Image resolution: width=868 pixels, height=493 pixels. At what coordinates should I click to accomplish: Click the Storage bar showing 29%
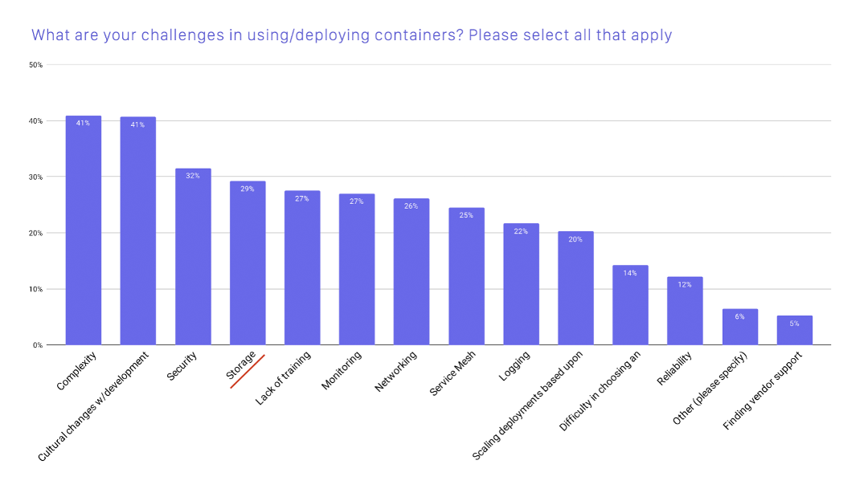tap(248, 263)
